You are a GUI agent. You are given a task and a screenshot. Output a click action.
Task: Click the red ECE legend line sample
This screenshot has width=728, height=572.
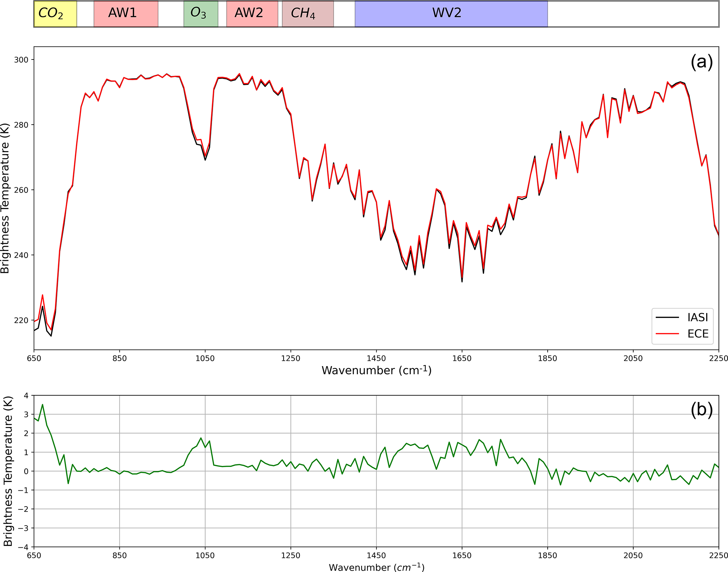coord(667,333)
